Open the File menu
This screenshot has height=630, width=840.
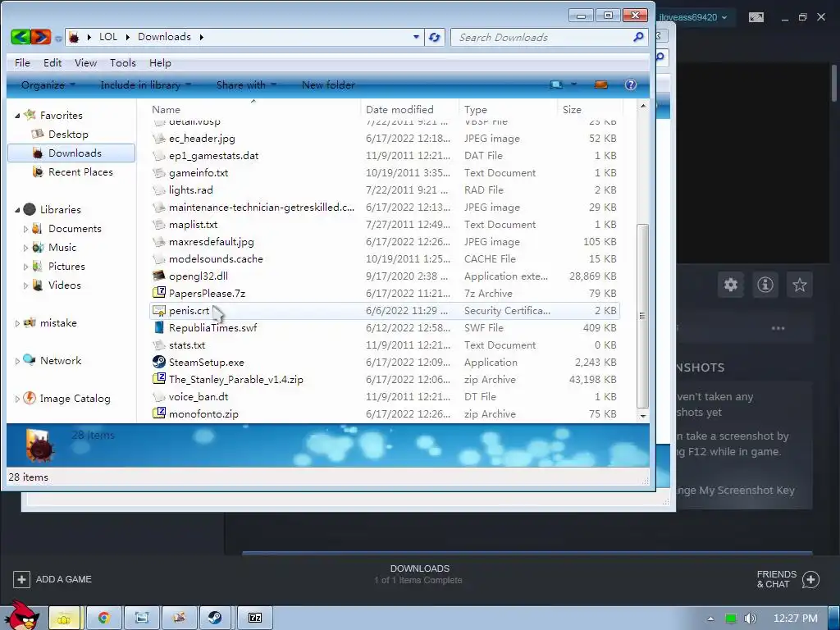pos(22,62)
